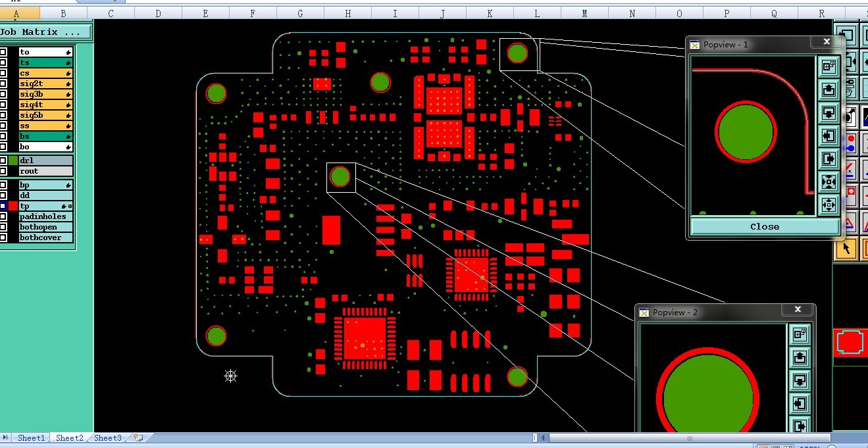The height and width of the screenshot is (448, 868).
Task: Click top window-link icon in Popview 2
Action: click(x=800, y=334)
